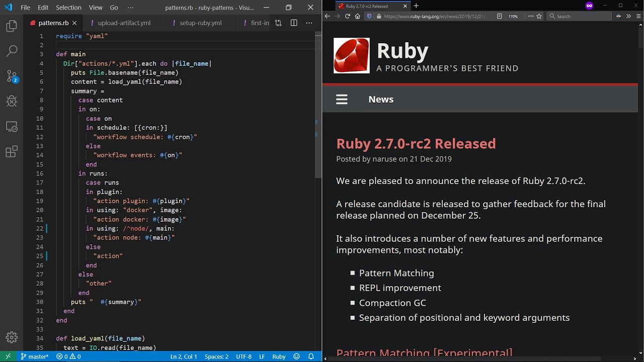The height and width of the screenshot is (362, 644).
Task: Change Ruby language mode in status bar
Action: (279, 356)
